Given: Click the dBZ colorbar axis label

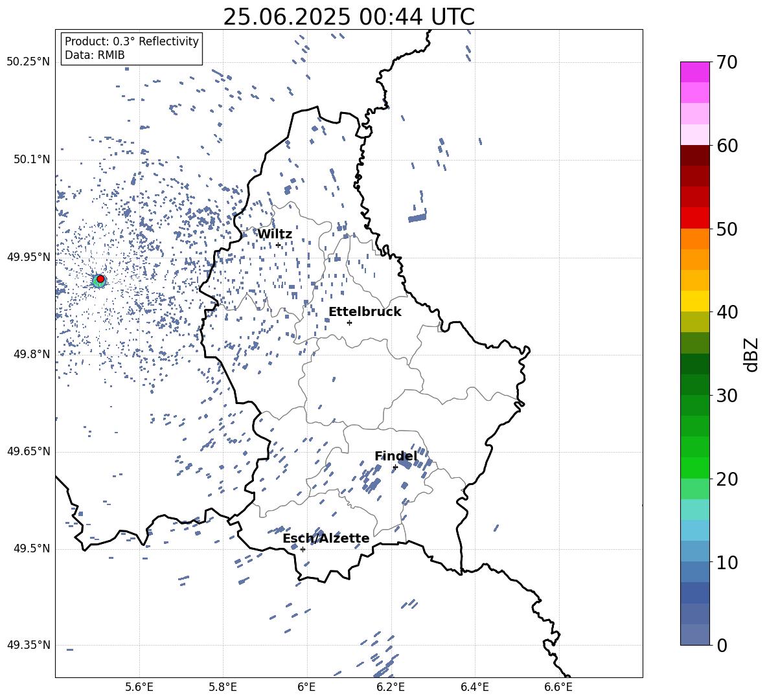Looking at the screenshot, I should [x=752, y=354].
